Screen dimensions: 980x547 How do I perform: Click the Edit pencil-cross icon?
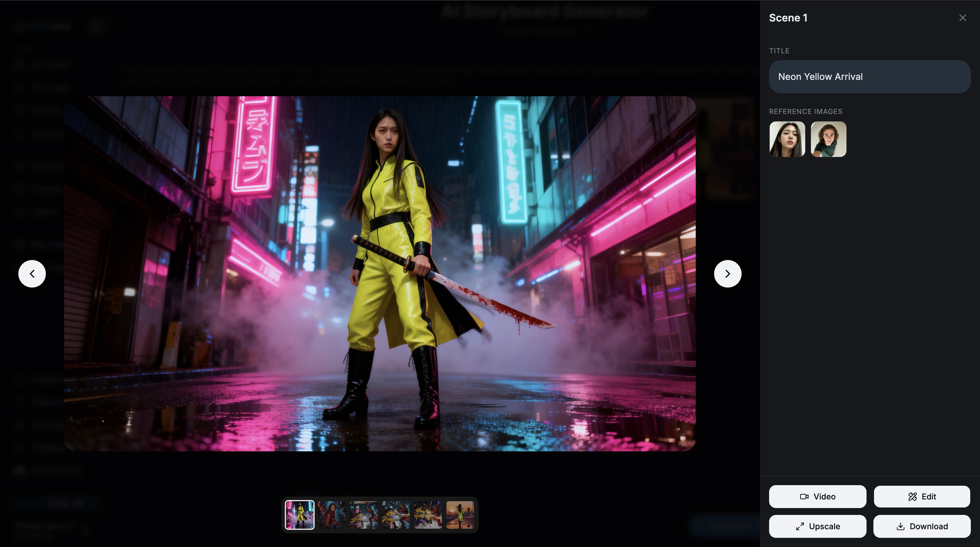pos(912,496)
